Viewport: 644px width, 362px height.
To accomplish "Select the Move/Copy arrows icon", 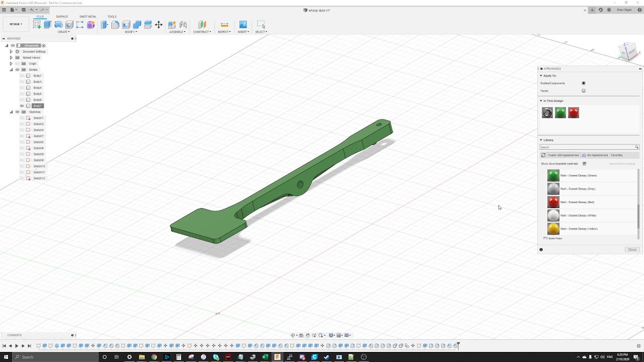I will point(158,25).
